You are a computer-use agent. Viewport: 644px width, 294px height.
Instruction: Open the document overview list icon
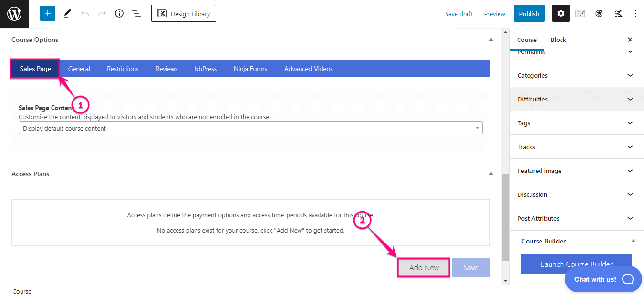(136, 13)
